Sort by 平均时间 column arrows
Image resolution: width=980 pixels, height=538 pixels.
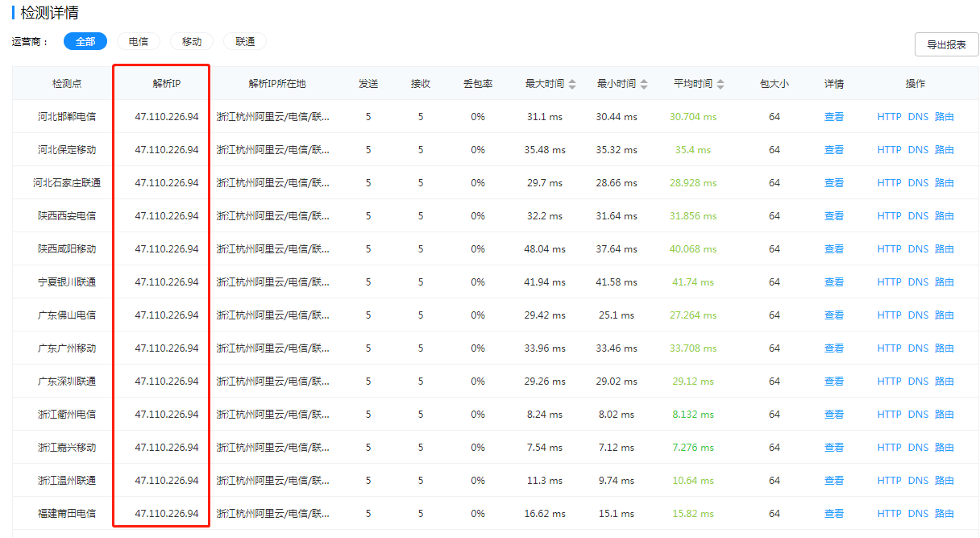(720, 84)
